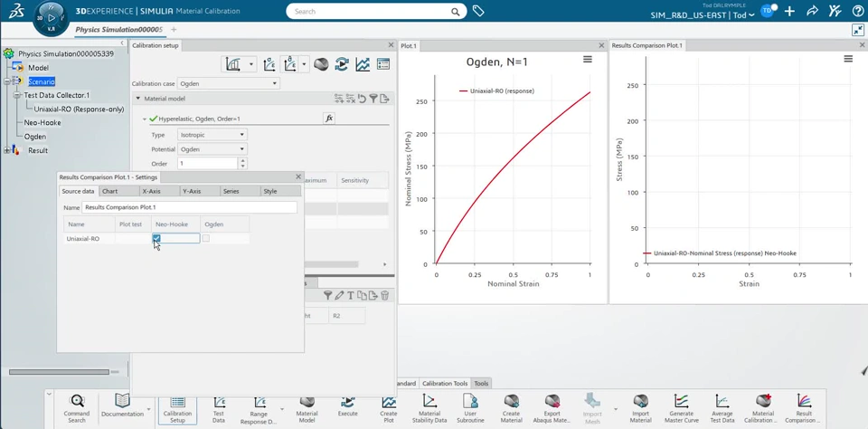
Task: Click the Calibration Setup tool in action bar
Action: 178,409
